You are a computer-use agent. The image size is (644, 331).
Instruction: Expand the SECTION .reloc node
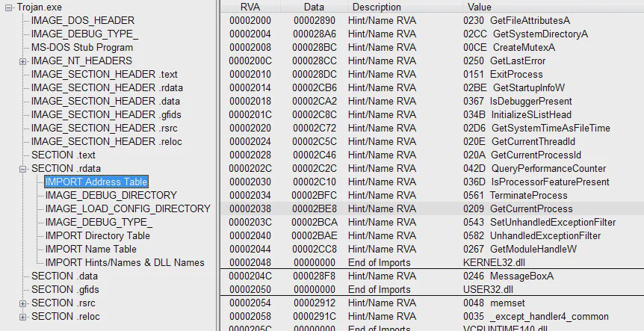[22, 317]
